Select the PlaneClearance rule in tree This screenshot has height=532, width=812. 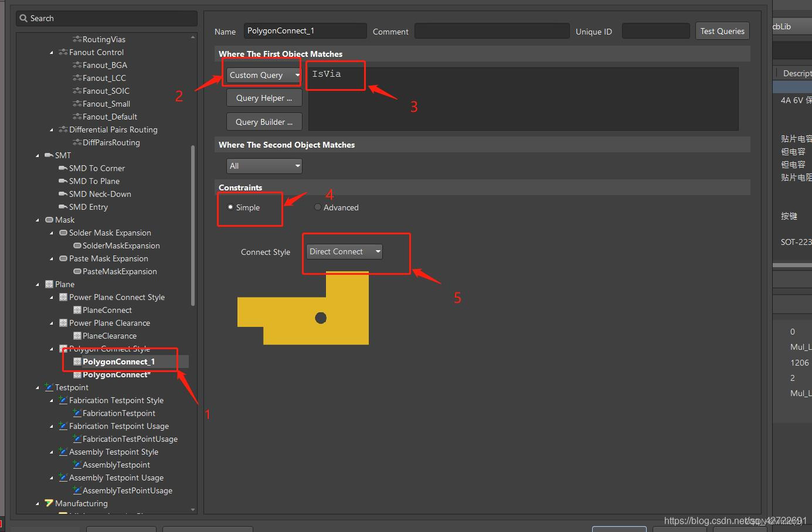coord(110,336)
